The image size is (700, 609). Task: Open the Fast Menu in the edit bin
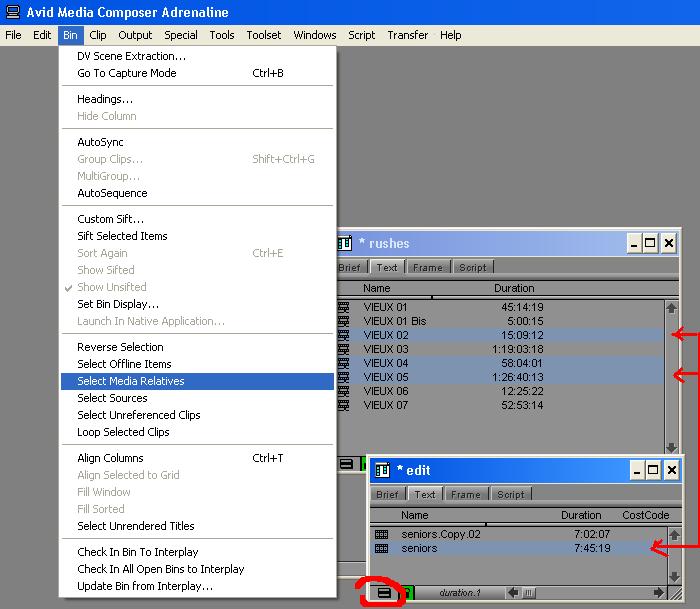(384, 593)
